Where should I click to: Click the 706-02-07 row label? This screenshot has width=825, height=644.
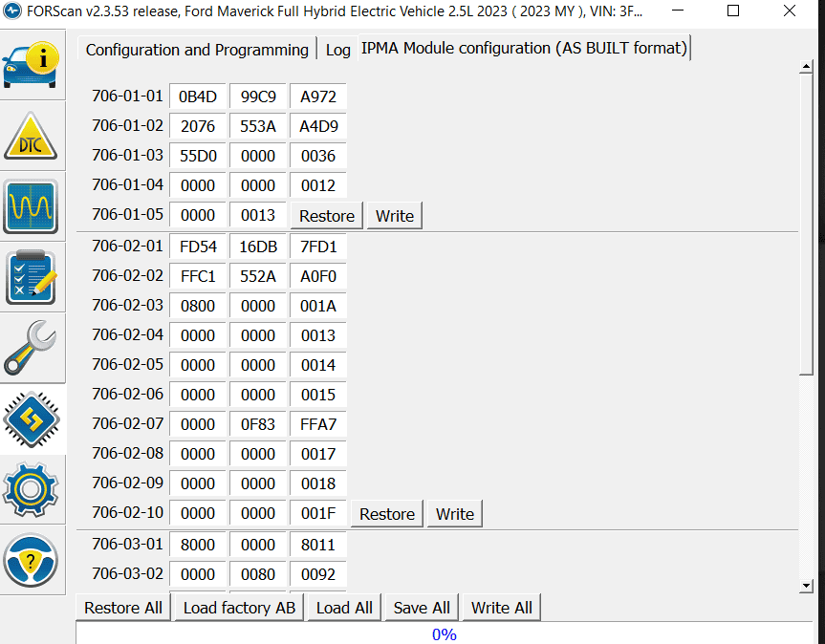(127, 423)
